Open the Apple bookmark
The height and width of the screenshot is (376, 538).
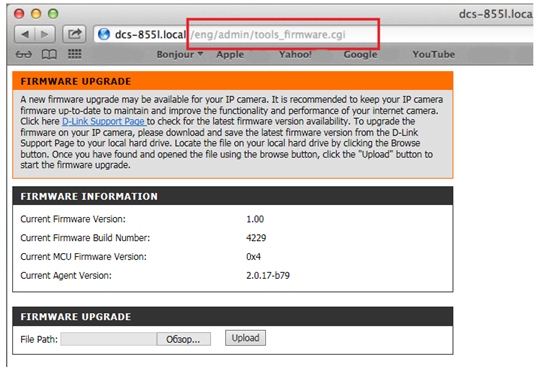click(230, 54)
